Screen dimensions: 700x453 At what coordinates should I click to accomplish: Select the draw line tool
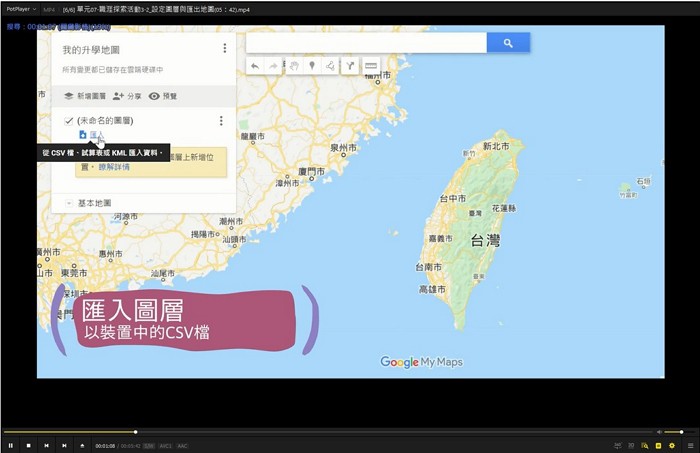coord(330,66)
